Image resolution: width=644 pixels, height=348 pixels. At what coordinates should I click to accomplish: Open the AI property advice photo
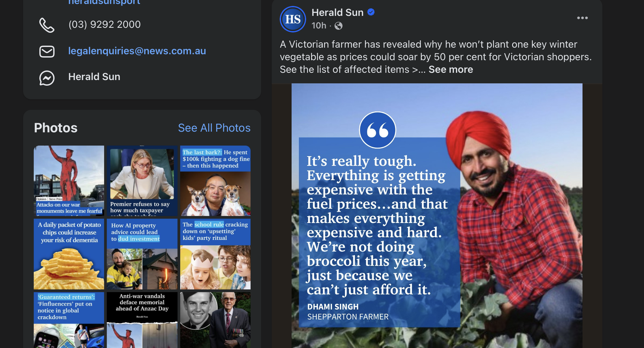point(142,254)
